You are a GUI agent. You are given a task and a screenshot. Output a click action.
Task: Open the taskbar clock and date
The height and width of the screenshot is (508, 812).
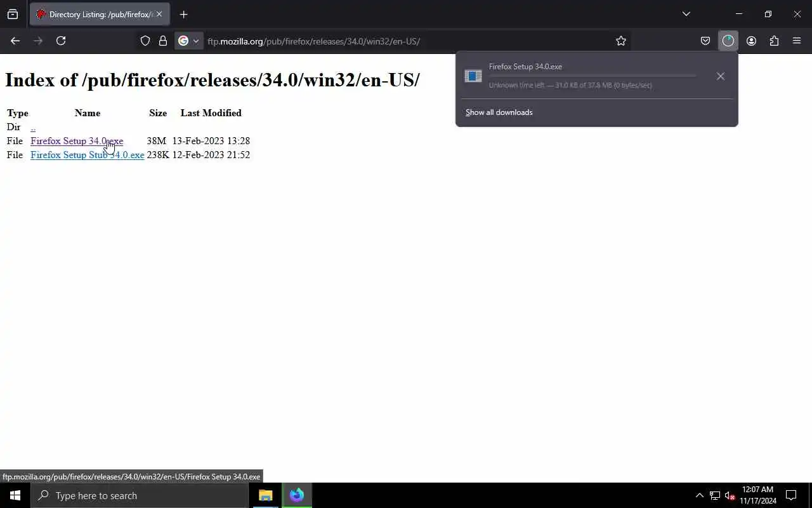tap(758, 495)
